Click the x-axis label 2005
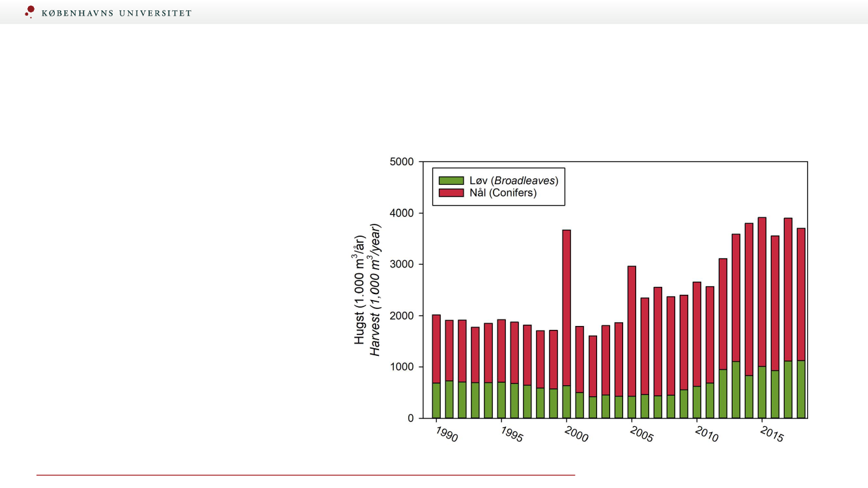Image resolution: width=868 pixels, height=488 pixels. pyautogui.click(x=642, y=434)
